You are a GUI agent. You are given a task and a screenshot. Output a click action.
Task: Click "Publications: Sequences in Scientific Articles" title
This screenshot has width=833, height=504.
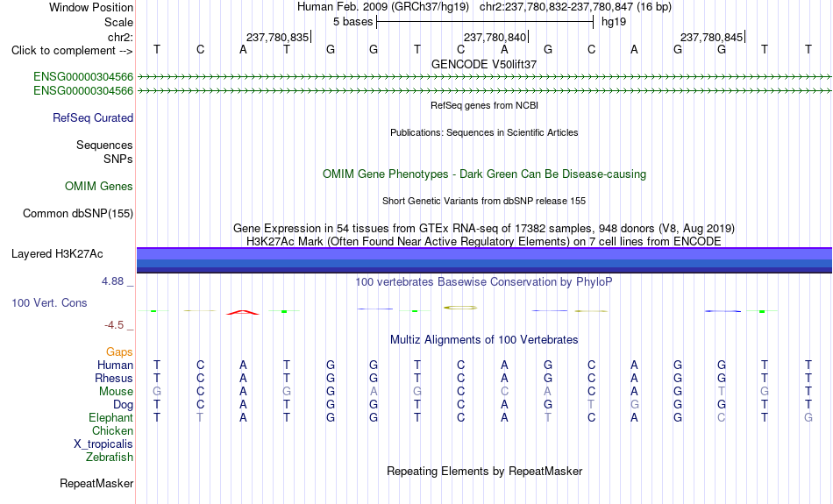pyautogui.click(x=484, y=132)
